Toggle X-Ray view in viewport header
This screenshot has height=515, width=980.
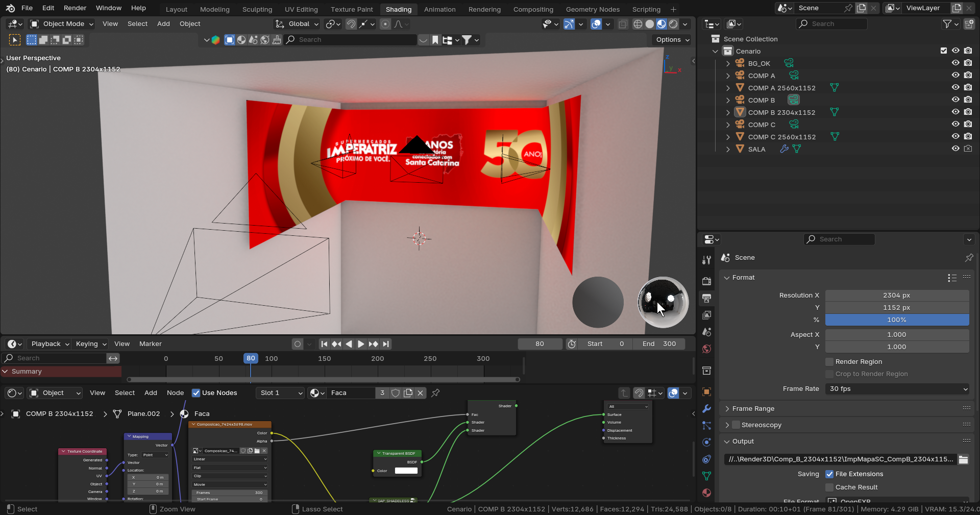[x=623, y=24]
